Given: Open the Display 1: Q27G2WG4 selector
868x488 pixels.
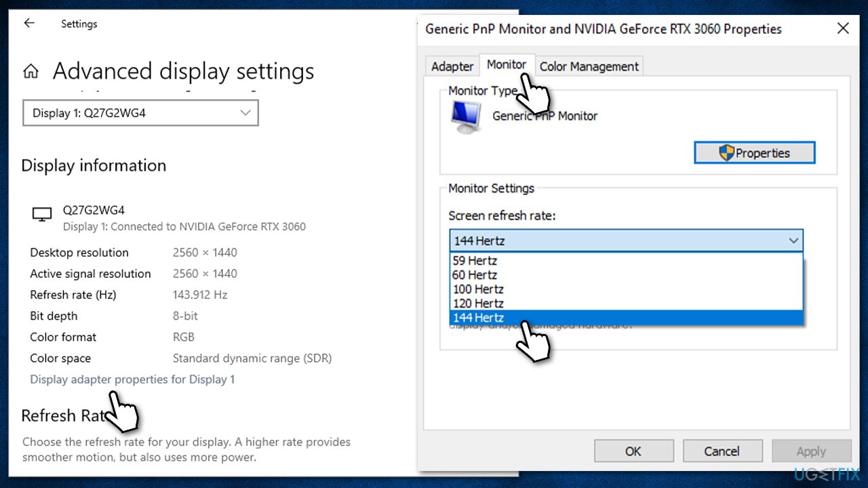Looking at the screenshot, I should tap(140, 113).
